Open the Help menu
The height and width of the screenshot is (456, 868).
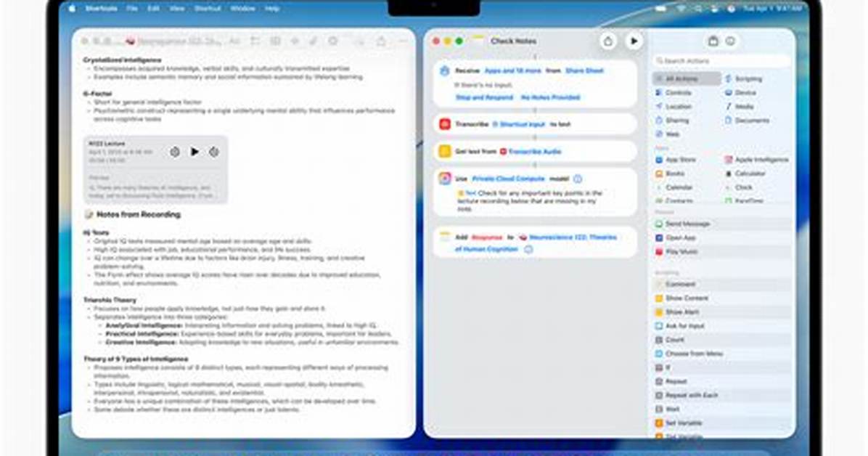pos(272,9)
